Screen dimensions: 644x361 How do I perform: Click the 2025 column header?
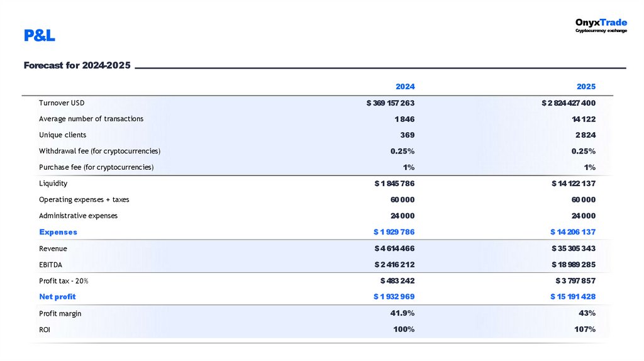pyautogui.click(x=586, y=87)
